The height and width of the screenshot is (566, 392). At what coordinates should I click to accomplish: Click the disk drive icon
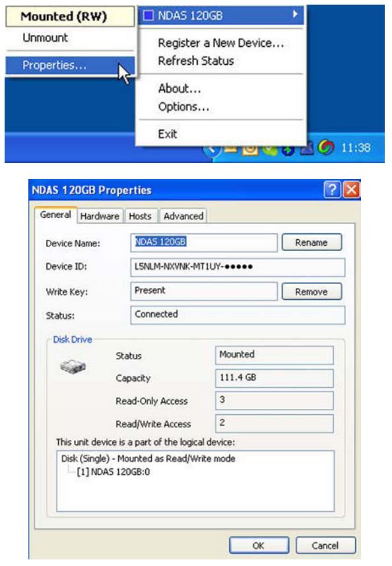click(x=73, y=367)
